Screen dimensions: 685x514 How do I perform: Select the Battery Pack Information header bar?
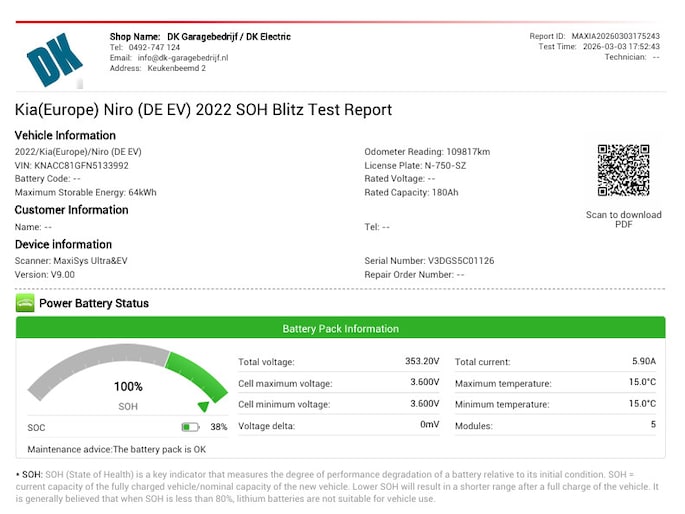click(341, 328)
